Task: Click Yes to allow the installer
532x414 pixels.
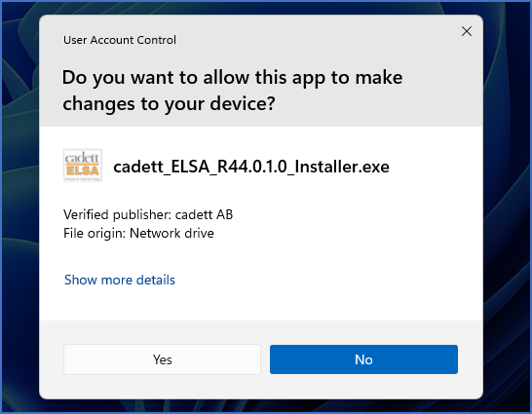Action: (x=162, y=359)
